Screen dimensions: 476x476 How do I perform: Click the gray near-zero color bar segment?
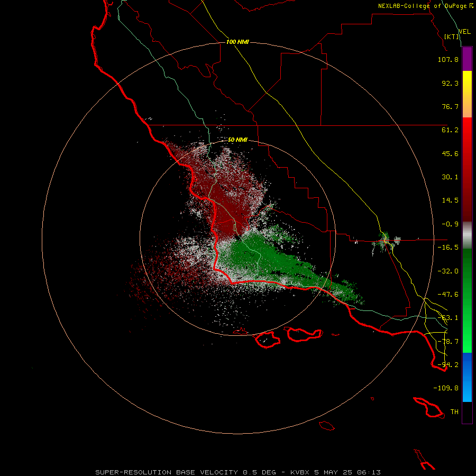[467, 235]
